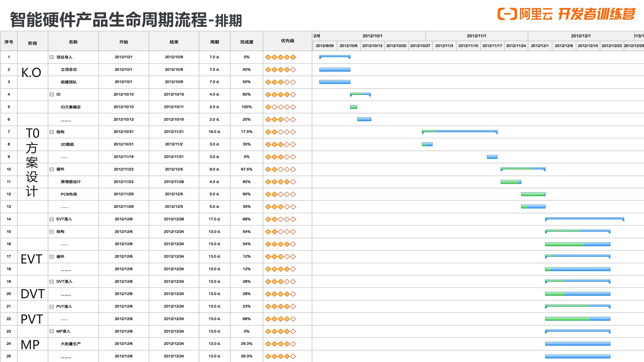Click the green progress bar of ID方案确定

(x=353, y=107)
